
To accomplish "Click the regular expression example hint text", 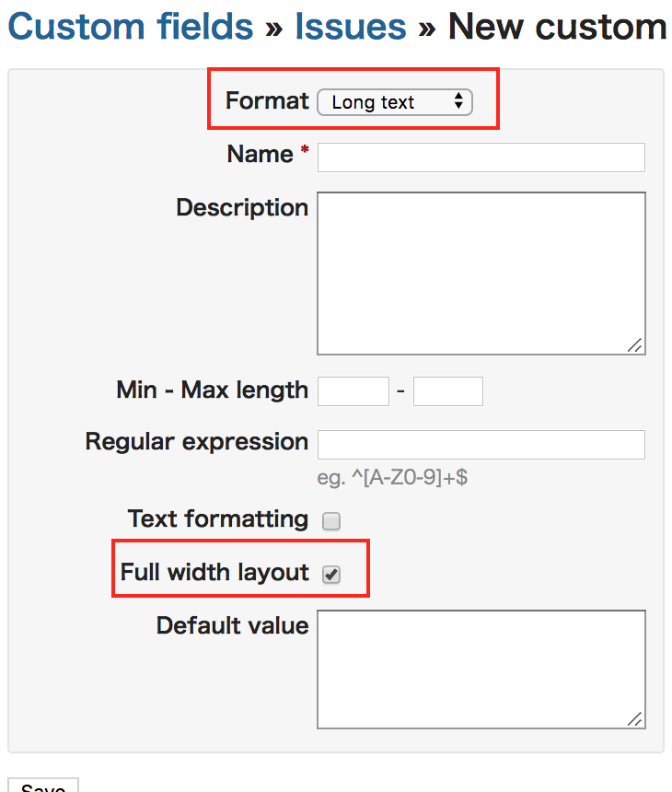I will coord(392,477).
